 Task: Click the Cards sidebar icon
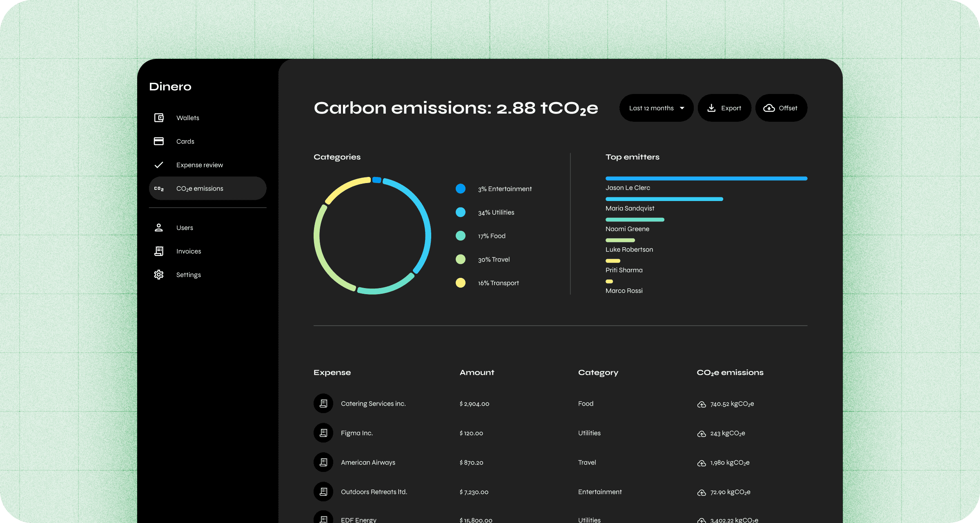(x=160, y=141)
